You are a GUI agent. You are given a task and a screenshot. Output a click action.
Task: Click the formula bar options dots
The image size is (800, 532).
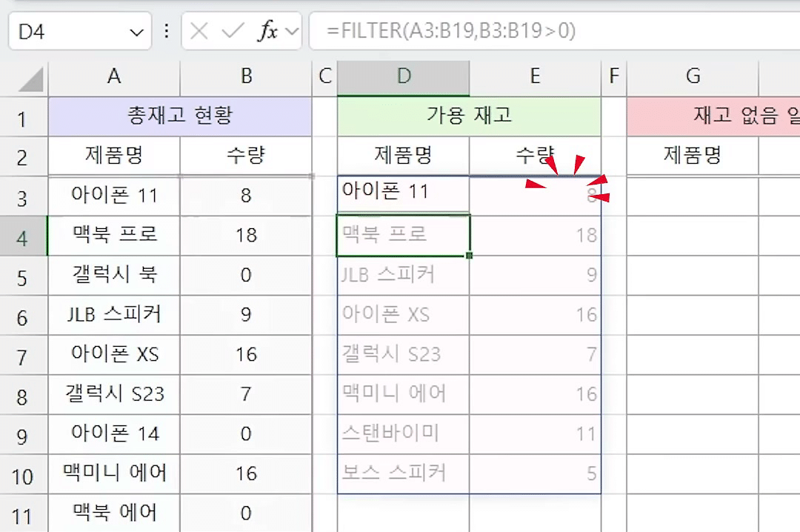coord(167,32)
